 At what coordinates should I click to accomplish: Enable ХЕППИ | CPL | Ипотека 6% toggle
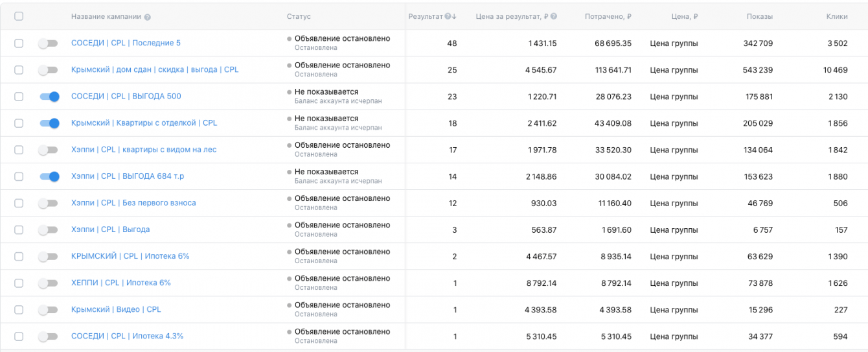tap(48, 283)
